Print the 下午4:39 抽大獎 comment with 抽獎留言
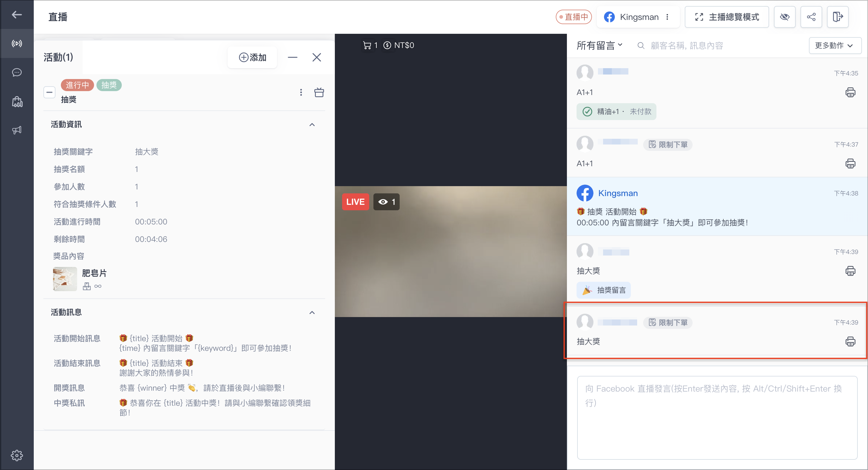 click(850, 271)
